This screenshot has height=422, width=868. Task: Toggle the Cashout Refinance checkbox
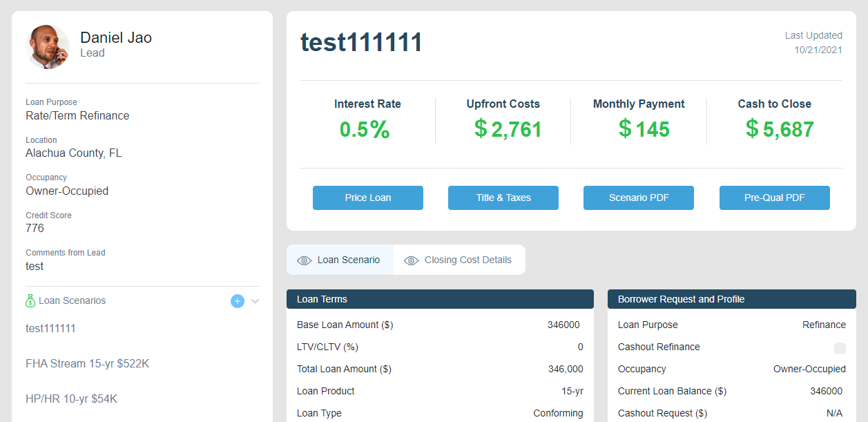coord(840,347)
